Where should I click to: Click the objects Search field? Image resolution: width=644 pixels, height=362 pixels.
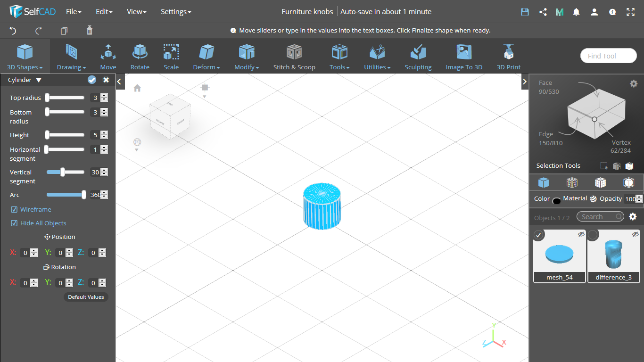coord(600,217)
